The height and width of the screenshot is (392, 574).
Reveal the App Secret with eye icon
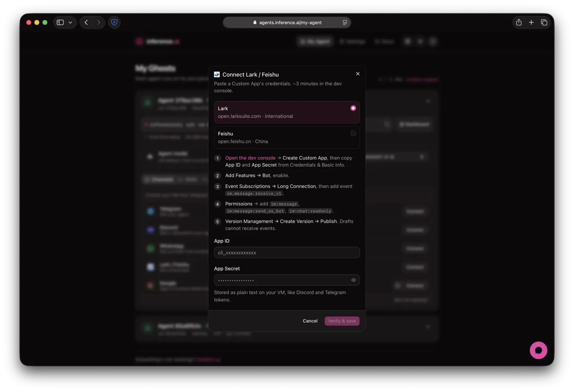(x=354, y=280)
